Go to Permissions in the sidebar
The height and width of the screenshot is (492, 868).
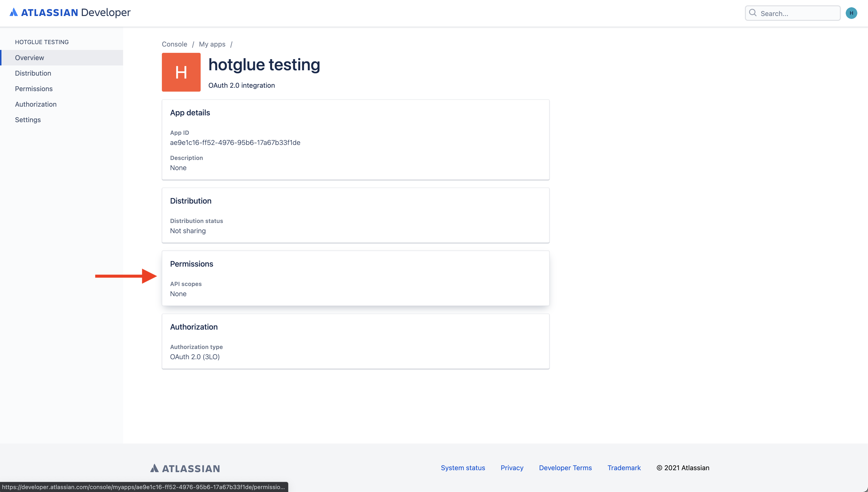point(33,88)
